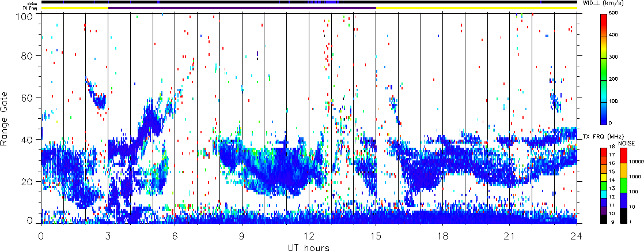
Task: Select the 3 tick label on UT hours axis
Action: [x=108, y=236]
